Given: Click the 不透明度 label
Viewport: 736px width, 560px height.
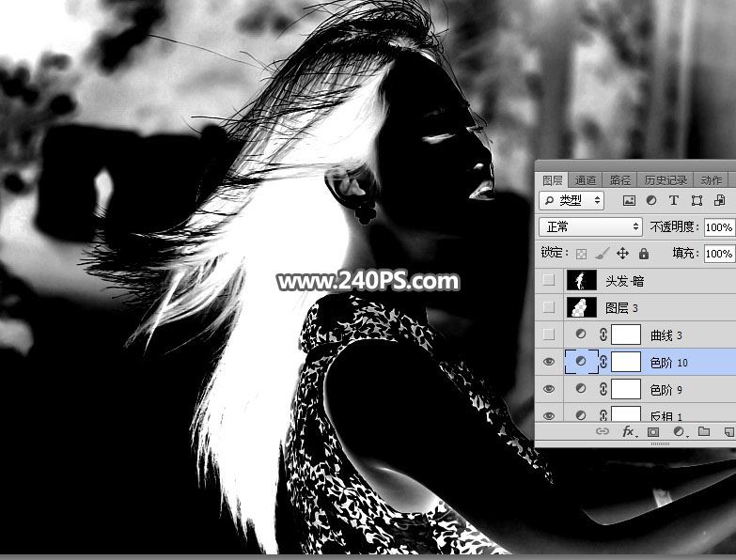Looking at the screenshot, I should click(675, 227).
